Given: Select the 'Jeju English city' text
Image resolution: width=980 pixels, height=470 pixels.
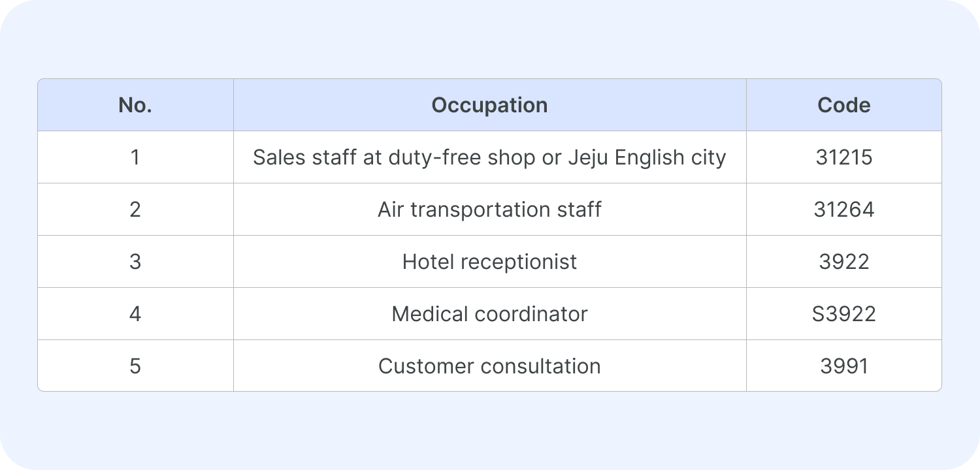Looking at the screenshot, I should coord(647,157).
